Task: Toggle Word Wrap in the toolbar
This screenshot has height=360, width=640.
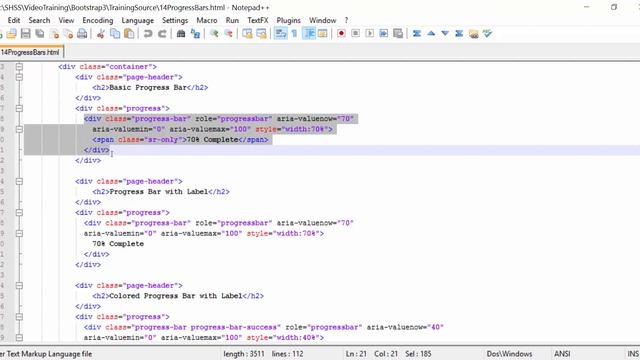Action: coord(280,33)
